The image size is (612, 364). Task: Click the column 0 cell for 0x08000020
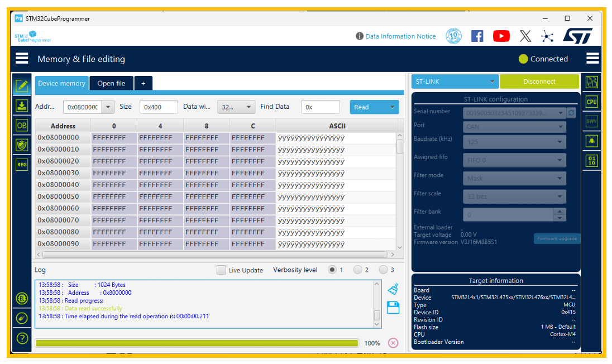point(113,161)
